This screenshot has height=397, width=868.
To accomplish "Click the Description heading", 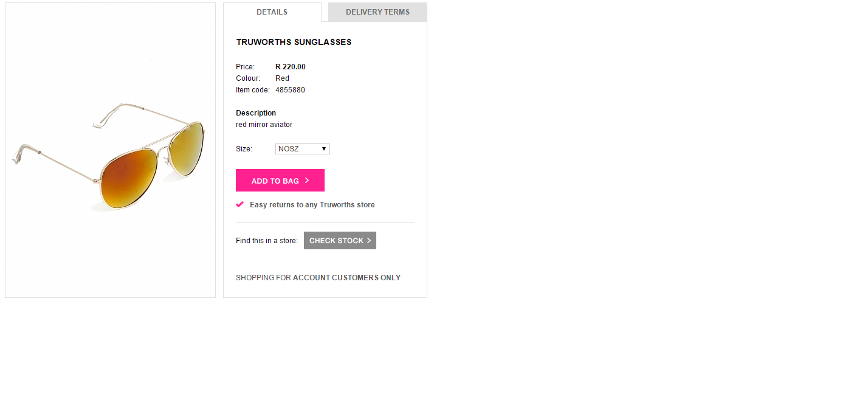I will pyautogui.click(x=256, y=113).
